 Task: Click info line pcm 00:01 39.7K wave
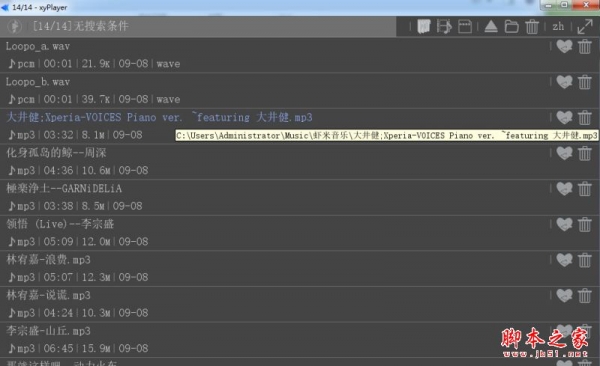(94, 99)
